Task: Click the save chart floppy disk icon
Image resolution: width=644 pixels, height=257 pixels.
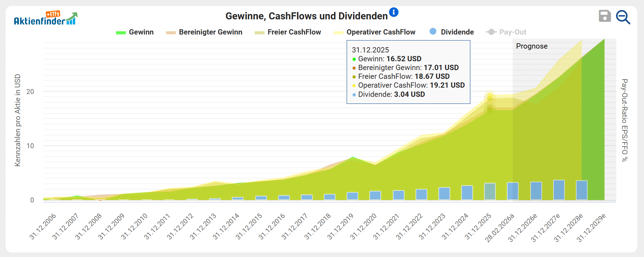Action: click(605, 16)
